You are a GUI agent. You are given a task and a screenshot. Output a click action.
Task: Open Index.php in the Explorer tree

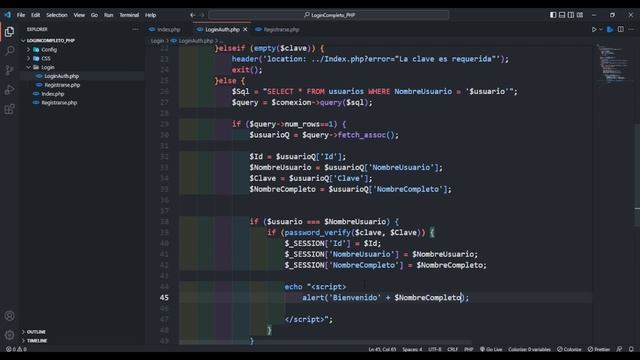click(52, 94)
